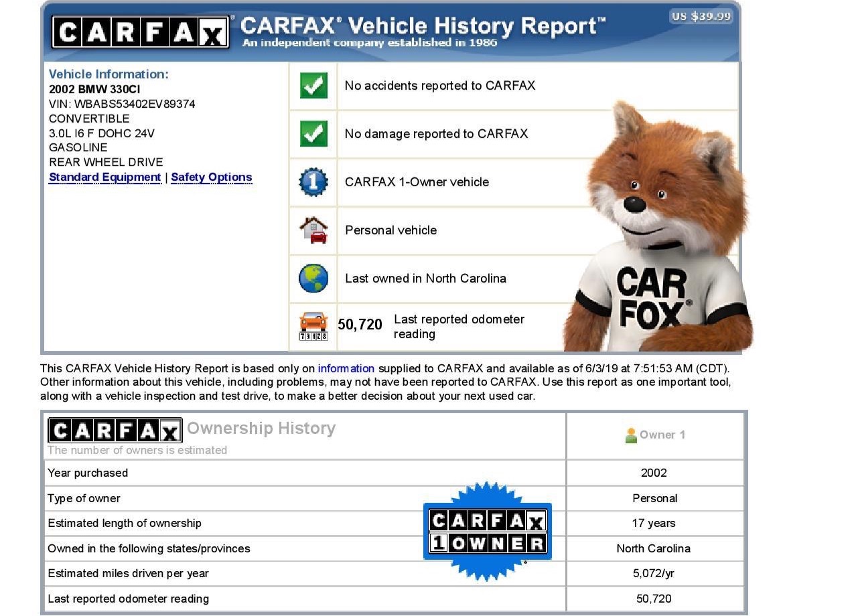This screenshot has height=616, width=854.
Task: Click the Type of owner row label
Action: point(84,498)
